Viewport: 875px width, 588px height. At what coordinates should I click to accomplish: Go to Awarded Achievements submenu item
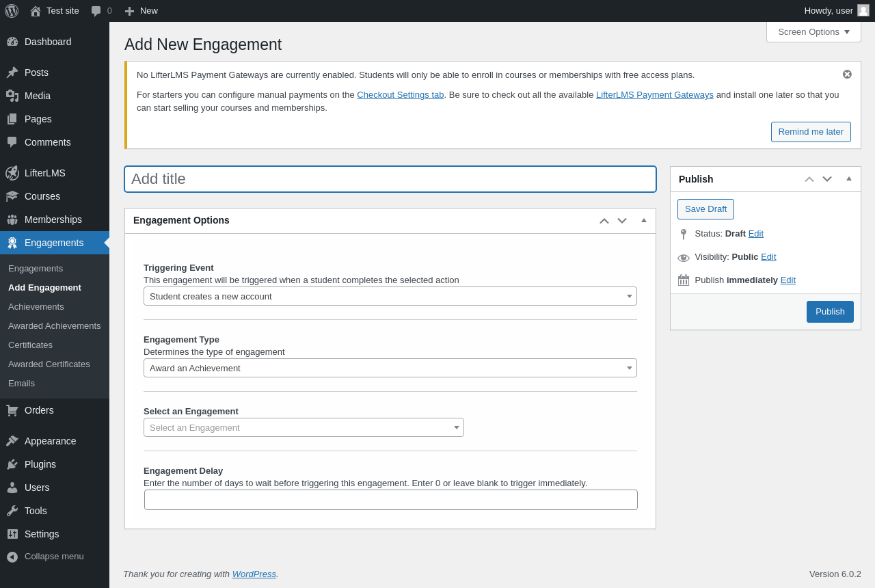[55, 325]
